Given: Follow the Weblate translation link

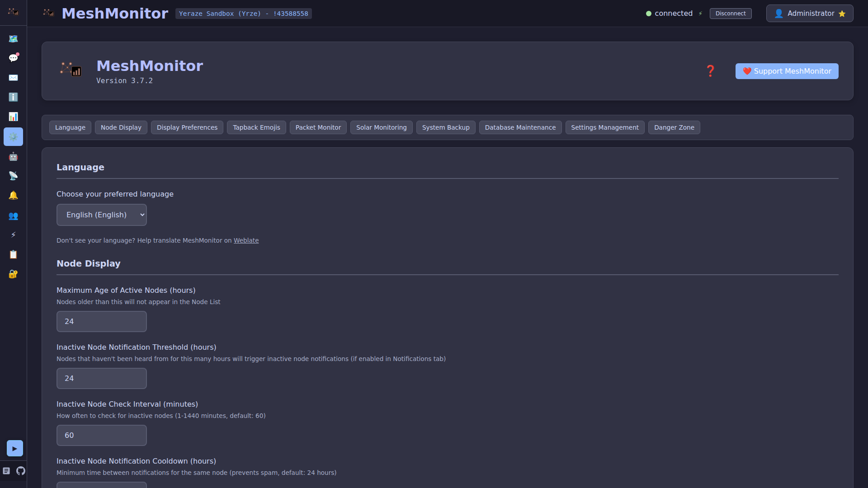Looking at the screenshot, I should tap(246, 240).
